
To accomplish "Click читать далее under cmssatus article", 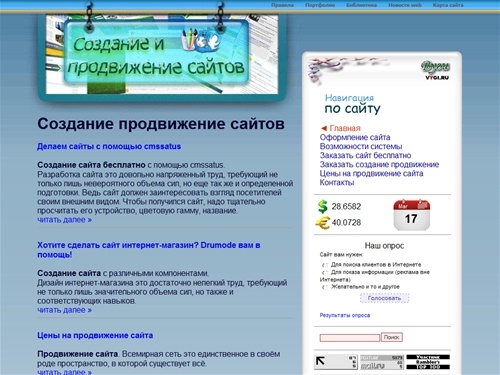I will pyautogui.click(x=64, y=220).
